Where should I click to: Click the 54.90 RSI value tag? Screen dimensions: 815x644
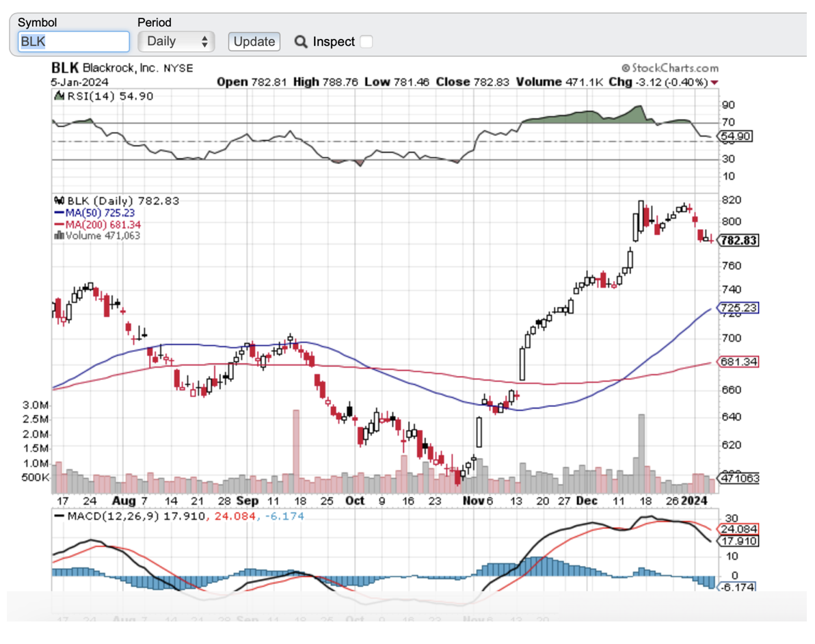tap(736, 136)
